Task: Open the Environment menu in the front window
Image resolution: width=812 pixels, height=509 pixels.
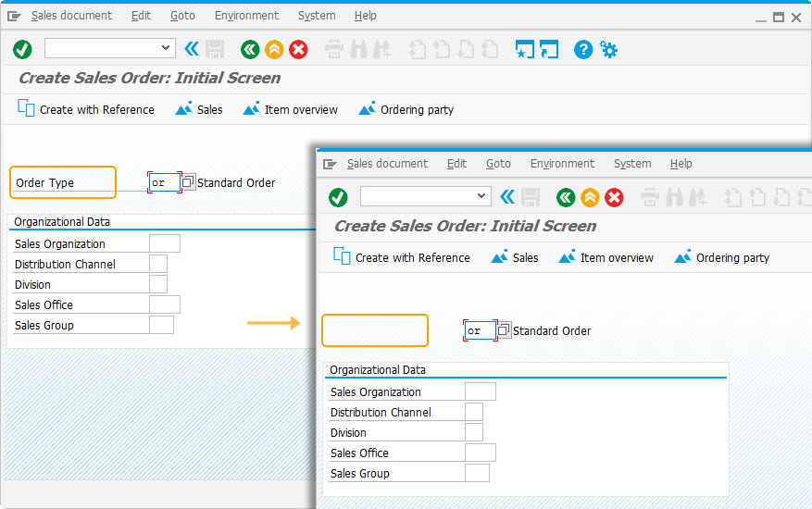Action: 562,164
